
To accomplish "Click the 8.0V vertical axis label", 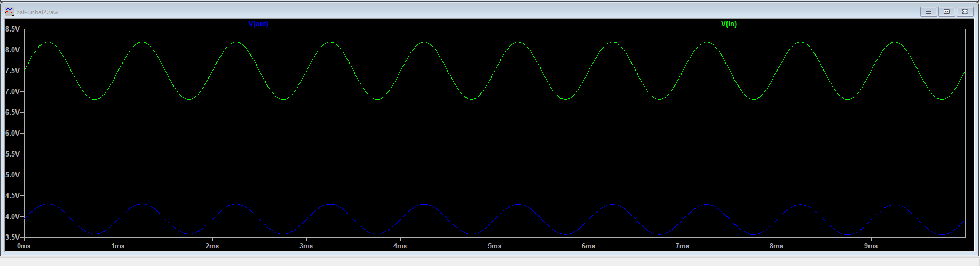I will coord(12,50).
